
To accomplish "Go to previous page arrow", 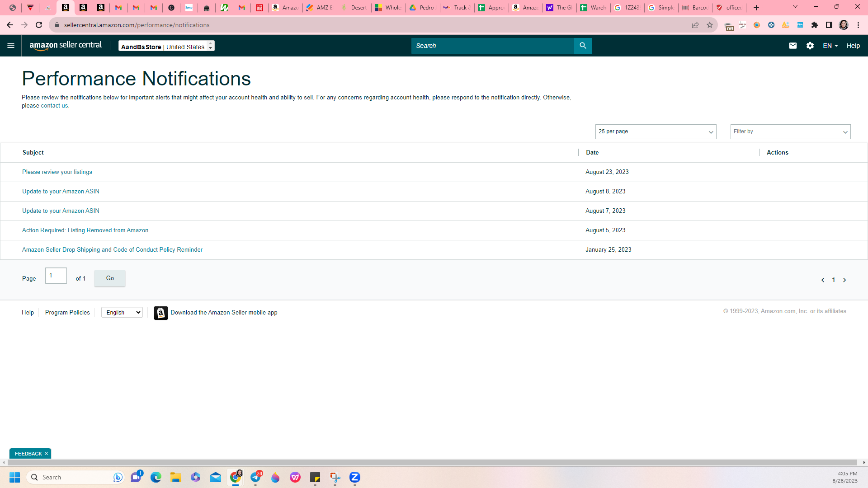I will (x=823, y=280).
